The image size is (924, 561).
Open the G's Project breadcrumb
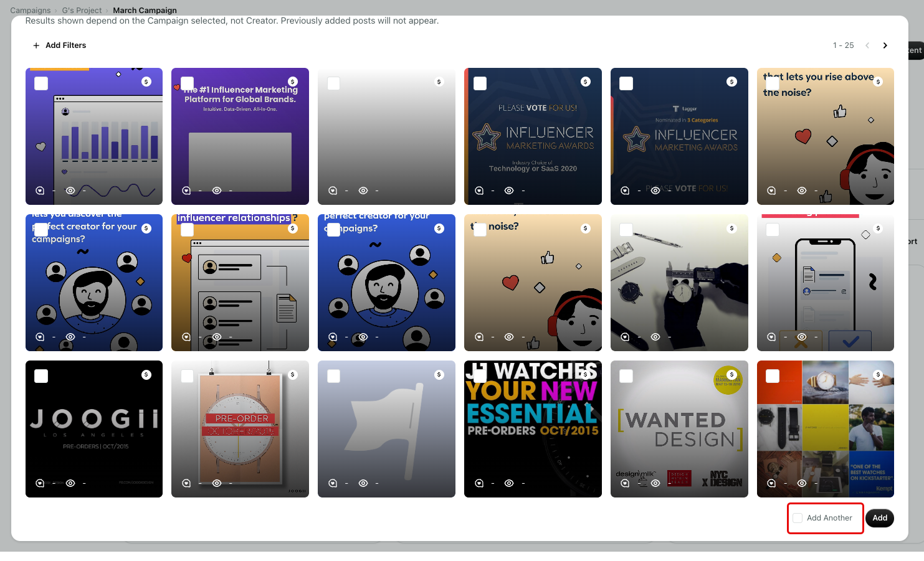point(82,11)
